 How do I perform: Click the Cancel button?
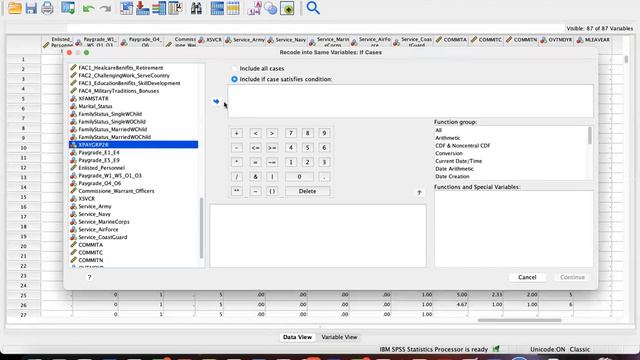coord(527,277)
